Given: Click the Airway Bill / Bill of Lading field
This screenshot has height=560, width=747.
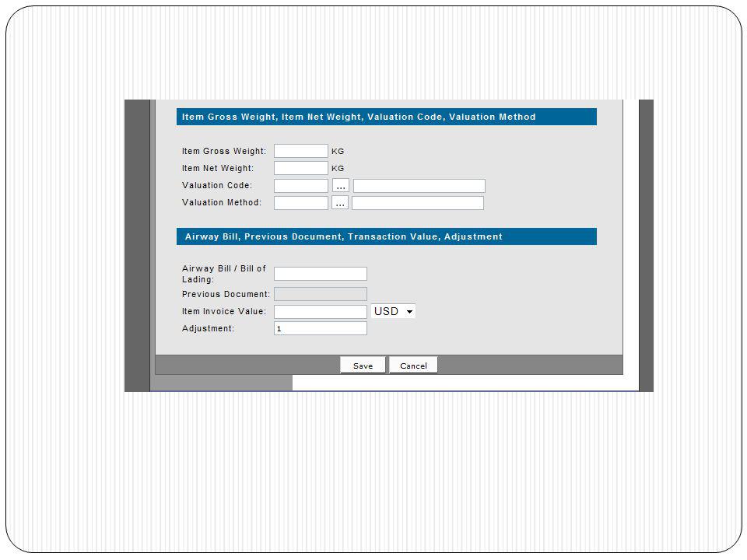Looking at the screenshot, I should pyautogui.click(x=320, y=274).
